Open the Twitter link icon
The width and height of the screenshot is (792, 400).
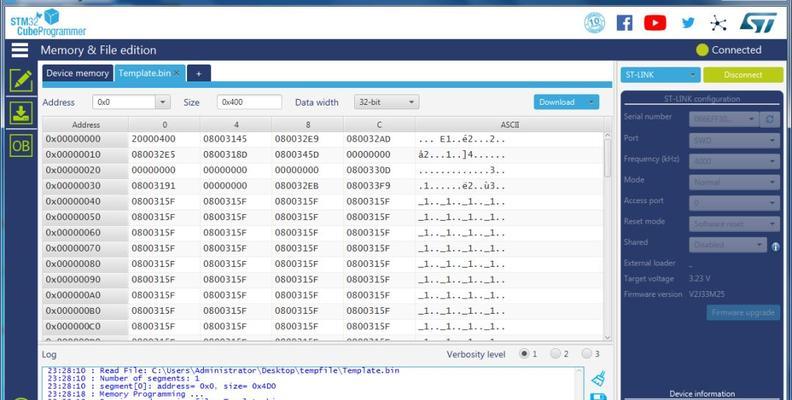coord(688,23)
